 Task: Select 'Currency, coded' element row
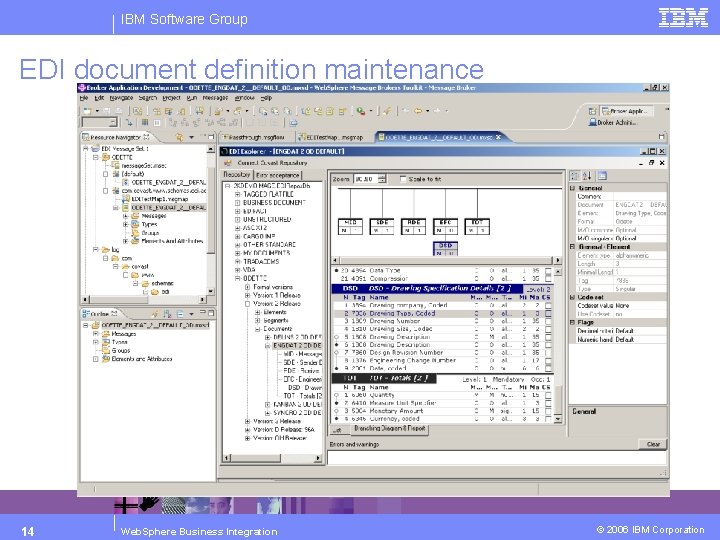coord(444,419)
